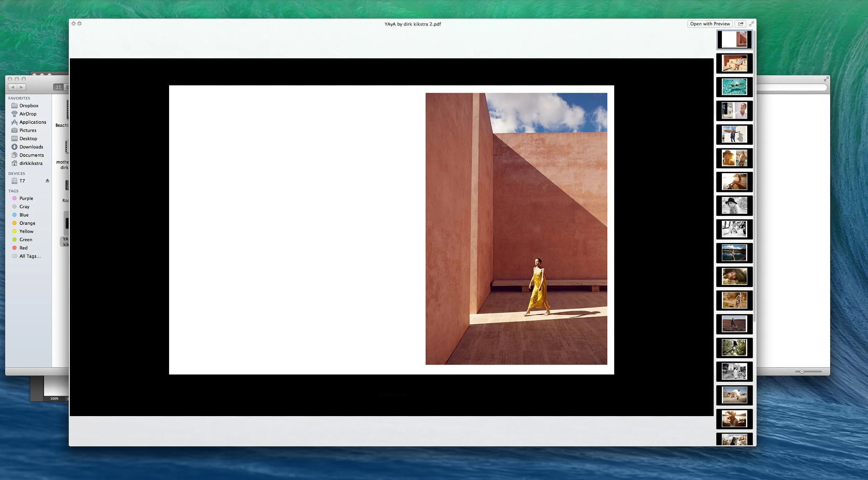
Task: Click the thumbnail sidebar scrollbar
Action: pyautogui.click(x=754, y=176)
